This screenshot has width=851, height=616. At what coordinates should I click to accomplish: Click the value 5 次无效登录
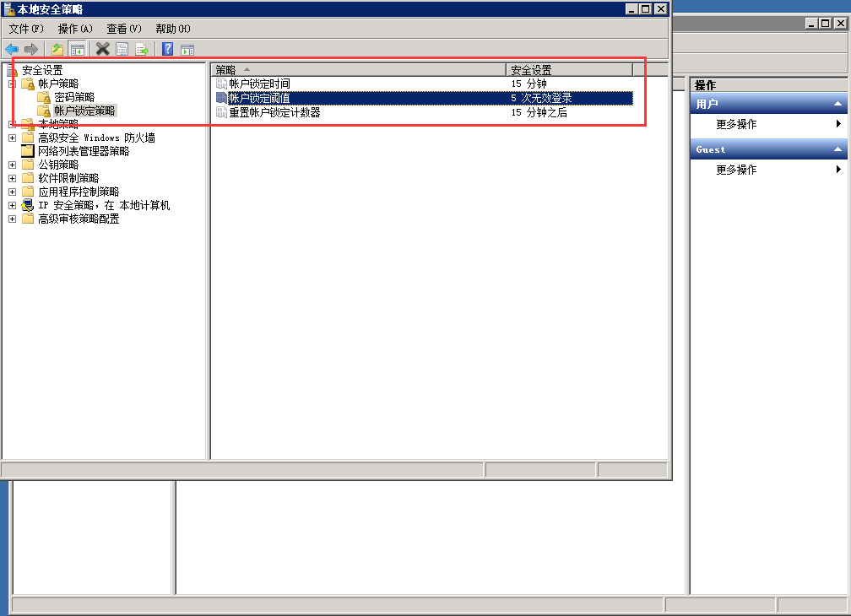(541, 98)
